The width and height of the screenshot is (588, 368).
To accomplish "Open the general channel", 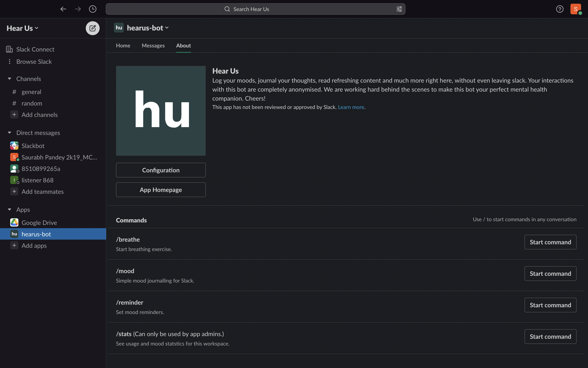I will (x=53, y=92).
